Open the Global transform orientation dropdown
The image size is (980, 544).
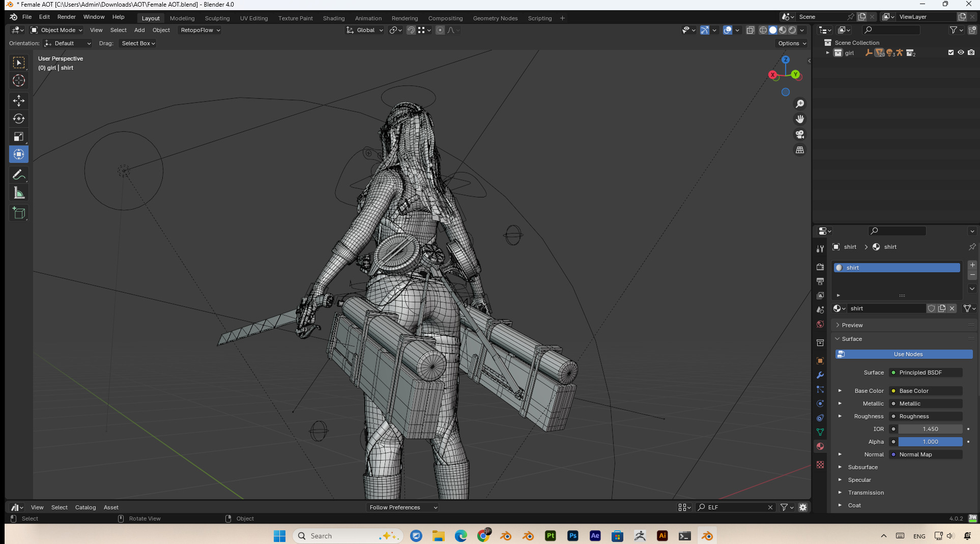point(365,30)
